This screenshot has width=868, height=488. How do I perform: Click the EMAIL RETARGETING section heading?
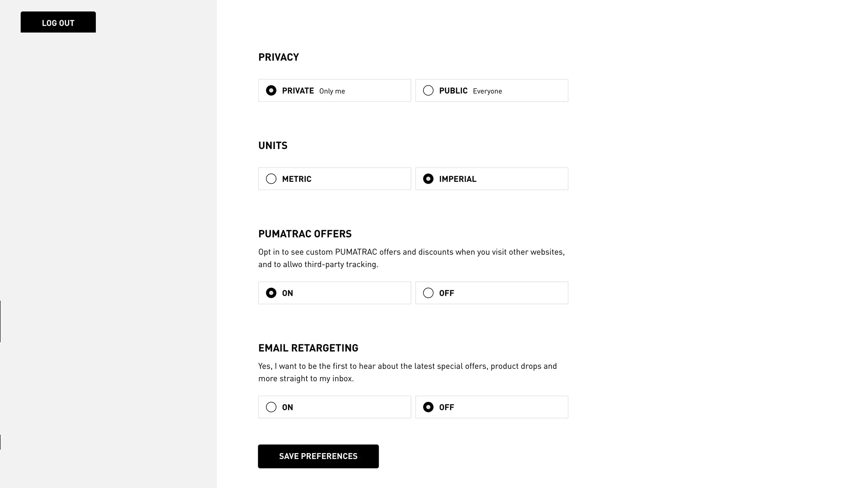point(308,348)
